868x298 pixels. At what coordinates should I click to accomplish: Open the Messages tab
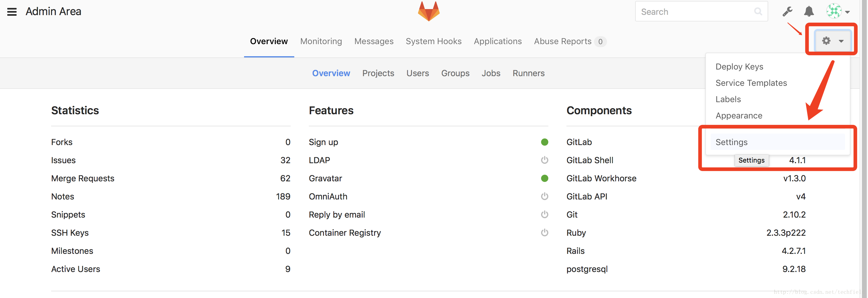point(374,41)
